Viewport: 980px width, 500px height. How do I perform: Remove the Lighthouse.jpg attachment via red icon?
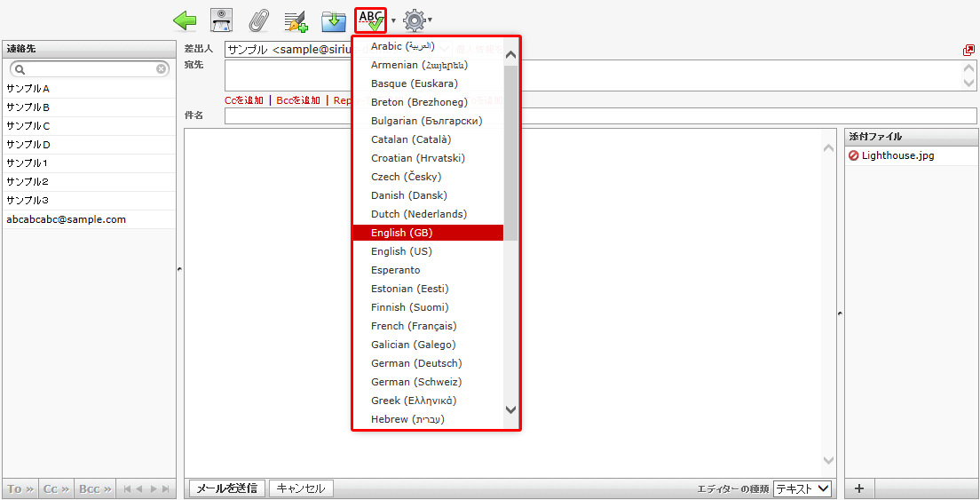853,155
